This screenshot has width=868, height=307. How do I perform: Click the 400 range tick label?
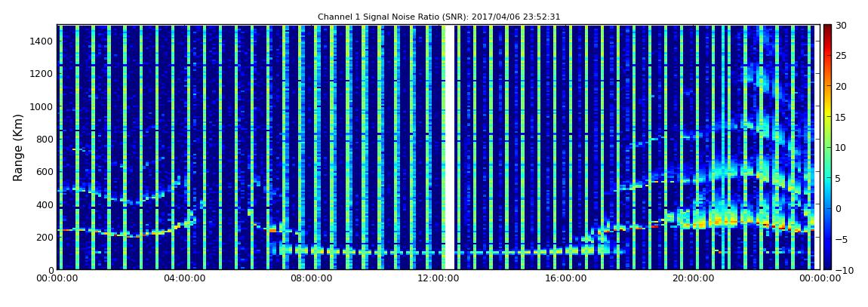tap(45, 204)
